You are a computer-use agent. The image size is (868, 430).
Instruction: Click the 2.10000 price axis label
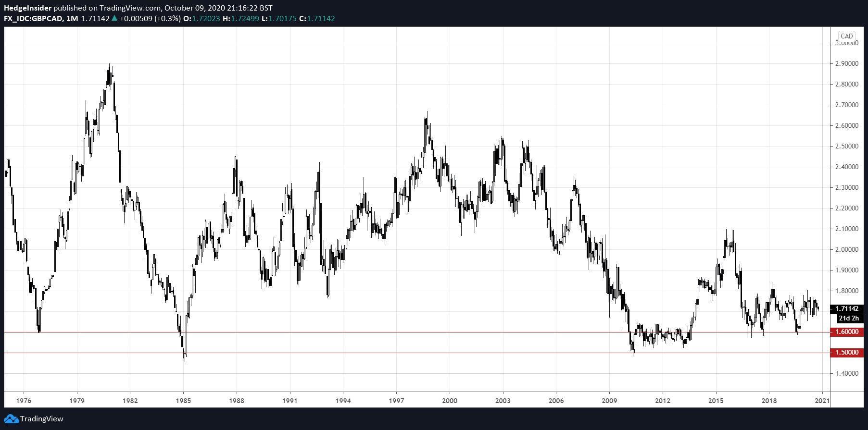[x=847, y=229]
